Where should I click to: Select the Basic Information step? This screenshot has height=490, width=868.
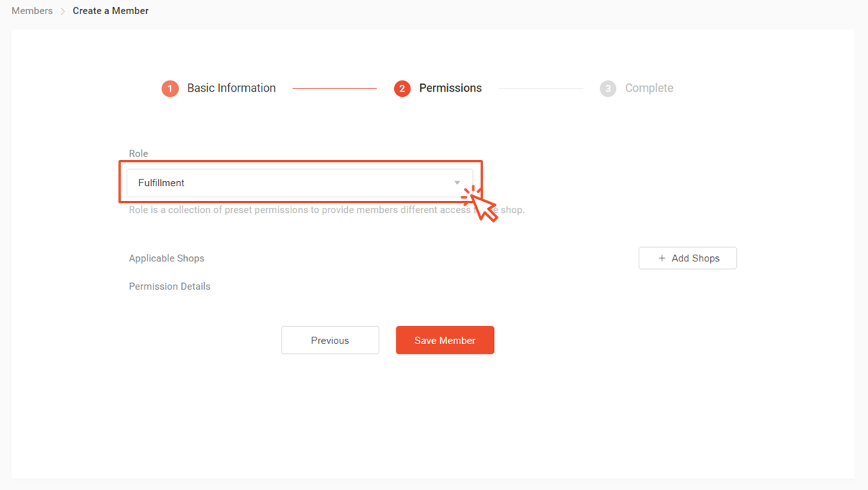click(x=231, y=88)
